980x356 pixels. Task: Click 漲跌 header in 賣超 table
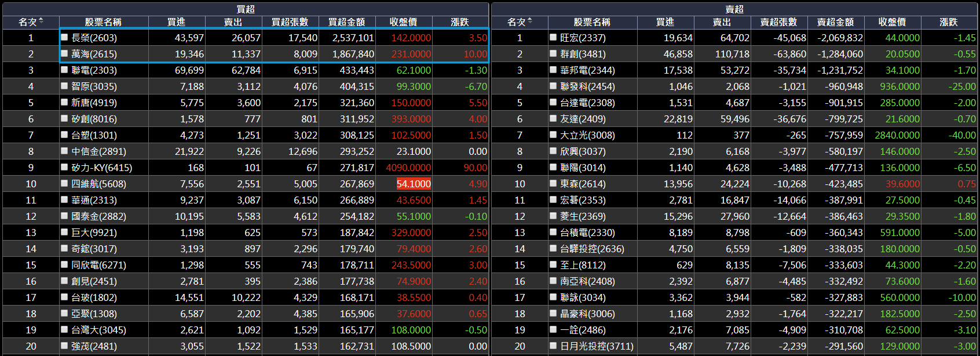point(948,22)
